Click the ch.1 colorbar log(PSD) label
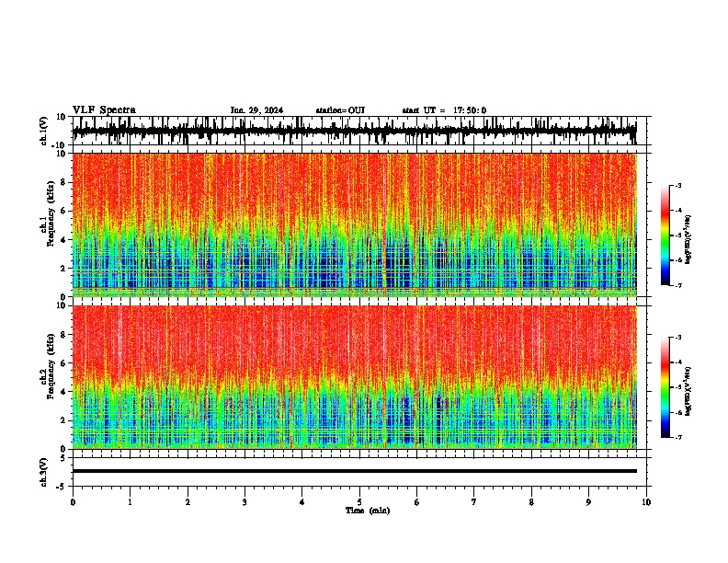Viewport: 728px width, 563px height. coord(688,239)
